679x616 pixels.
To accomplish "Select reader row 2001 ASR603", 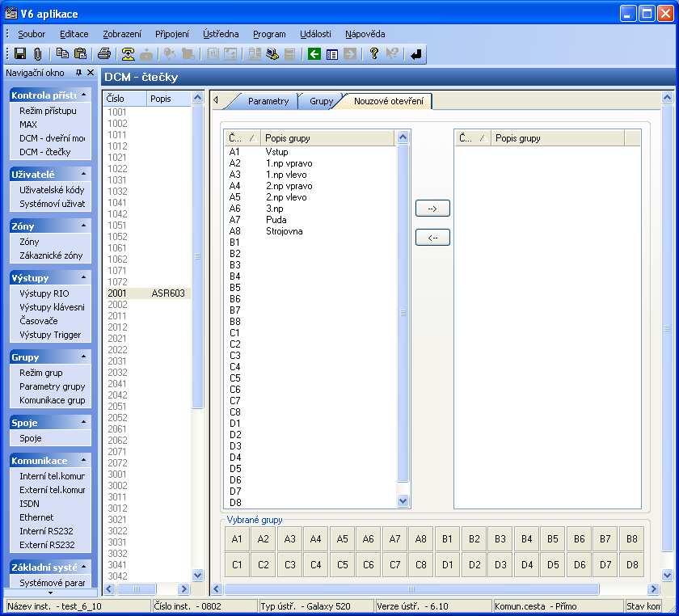I will [148, 293].
